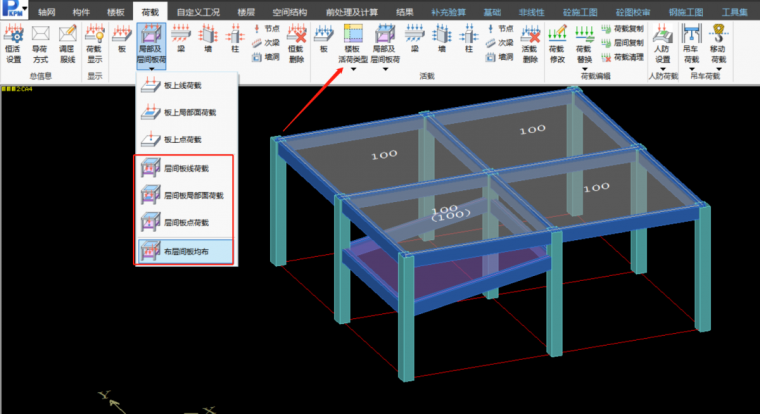
Task: Go to the 补充验算 tab
Action: [448, 12]
